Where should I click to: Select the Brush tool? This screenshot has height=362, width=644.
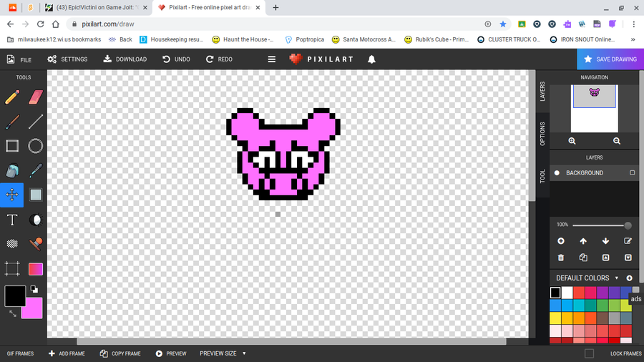tap(12, 122)
